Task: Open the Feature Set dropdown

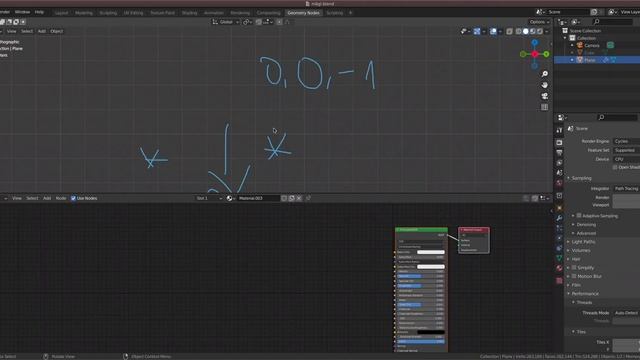Action: [x=627, y=150]
